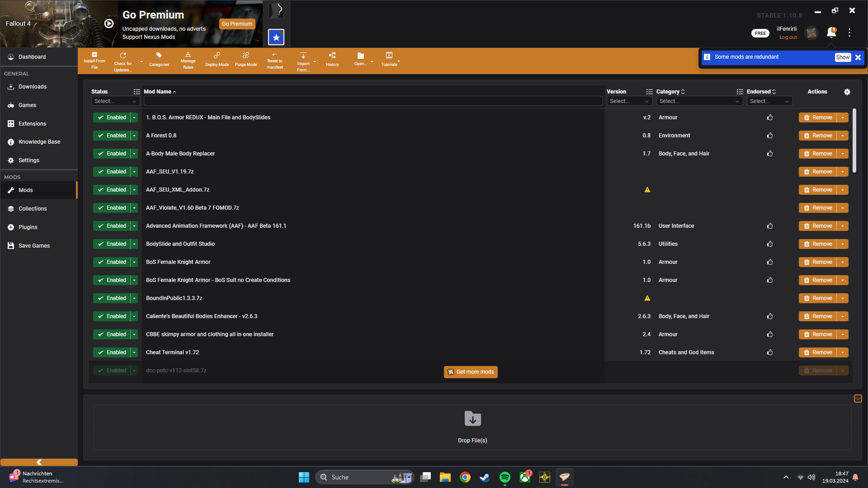868x488 pixels.
Task: Open Steam from the taskbar
Action: 485,477
